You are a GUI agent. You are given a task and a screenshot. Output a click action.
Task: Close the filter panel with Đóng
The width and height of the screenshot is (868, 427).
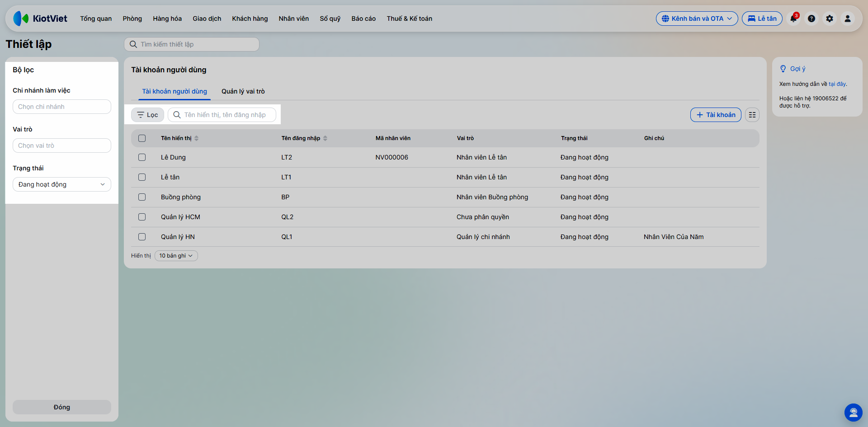(62, 407)
